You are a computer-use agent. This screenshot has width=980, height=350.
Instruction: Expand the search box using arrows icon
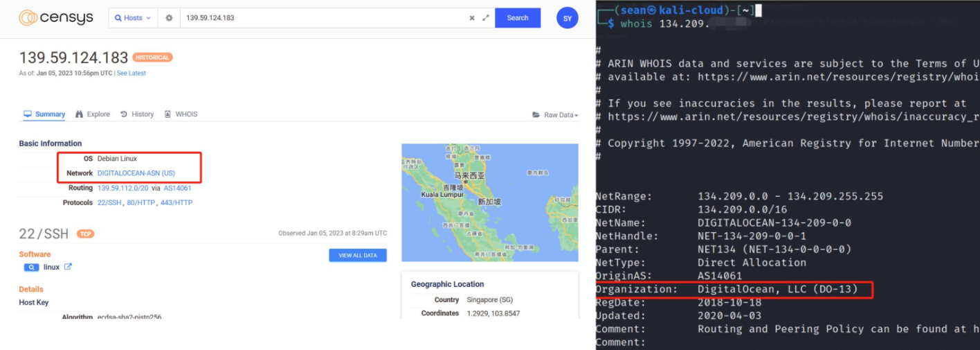pyautogui.click(x=485, y=18)
